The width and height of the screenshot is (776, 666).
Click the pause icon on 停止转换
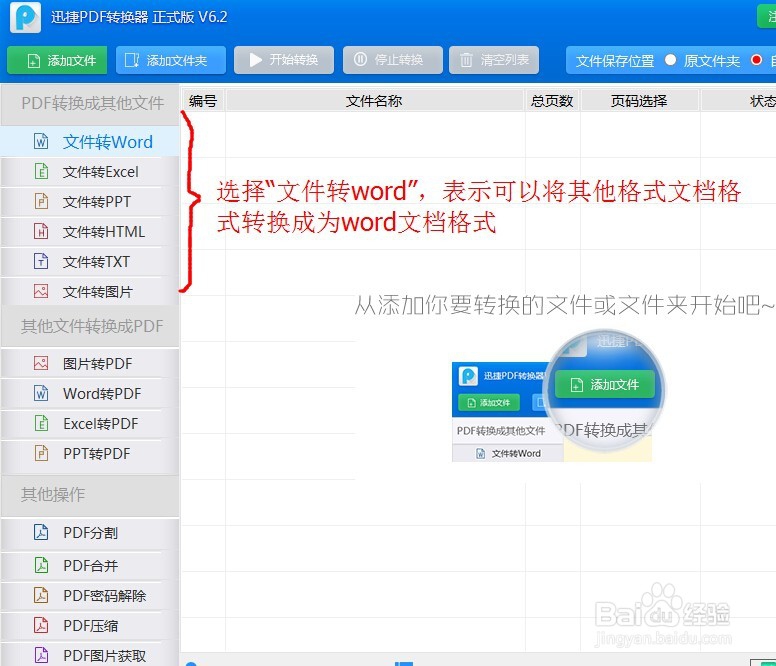click(x=360, y=59)
